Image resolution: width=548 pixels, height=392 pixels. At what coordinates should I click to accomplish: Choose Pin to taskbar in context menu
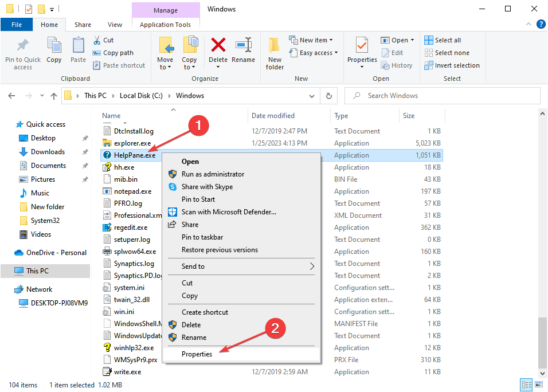[x=241, y=237]
